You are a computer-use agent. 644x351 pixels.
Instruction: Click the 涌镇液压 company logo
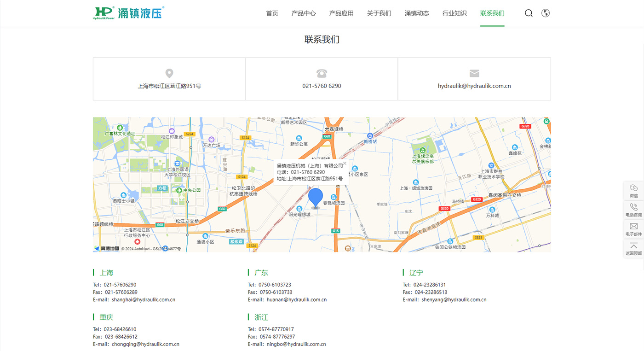click(x=128, y=13)
